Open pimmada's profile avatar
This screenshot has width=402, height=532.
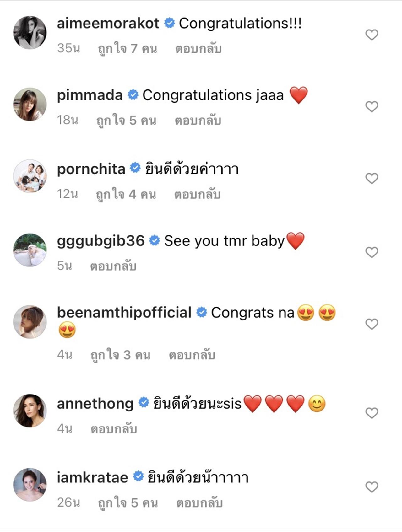(30, 104)
